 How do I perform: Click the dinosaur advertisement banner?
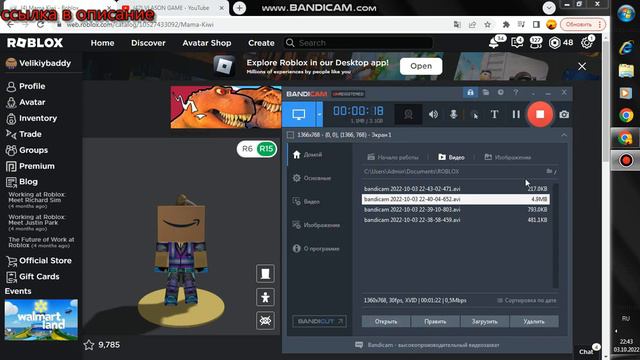point(226,107)
